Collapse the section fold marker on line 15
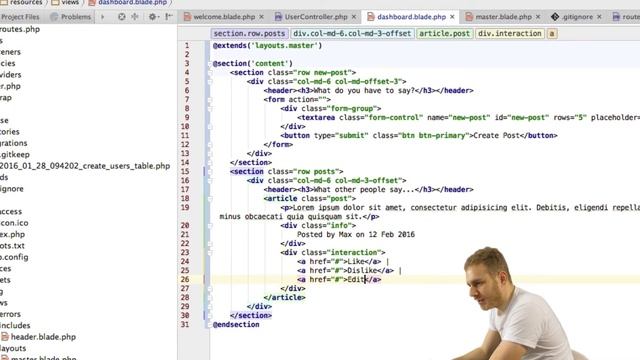Screen dimensions: 640x360 pyautogui.click(x=210, y=172)
